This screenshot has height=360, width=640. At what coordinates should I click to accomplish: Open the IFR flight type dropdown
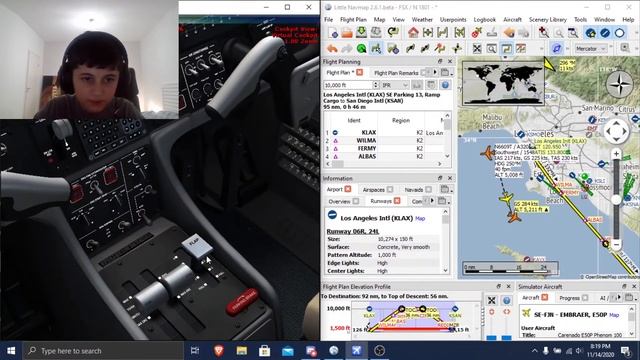coord(394,85)
